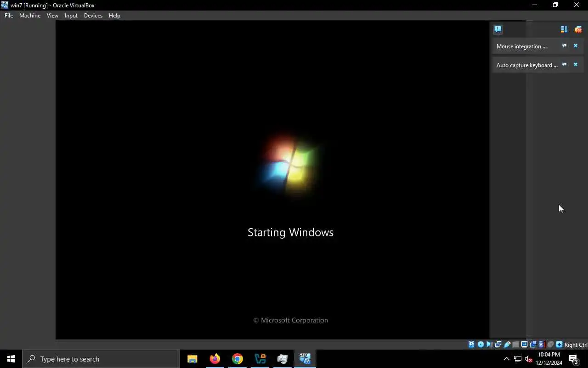Open the Input menu
588x368 pixels.
[71, 15]
